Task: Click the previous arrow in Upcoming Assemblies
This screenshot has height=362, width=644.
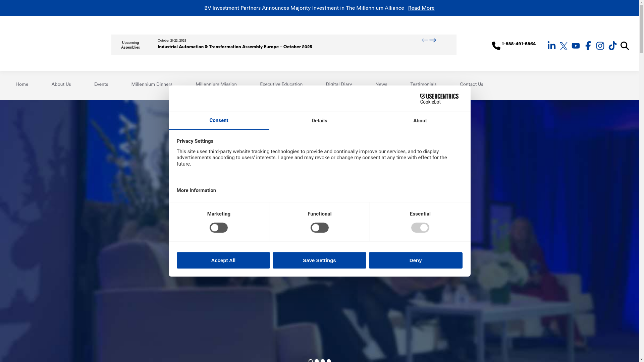Action: 425,40
